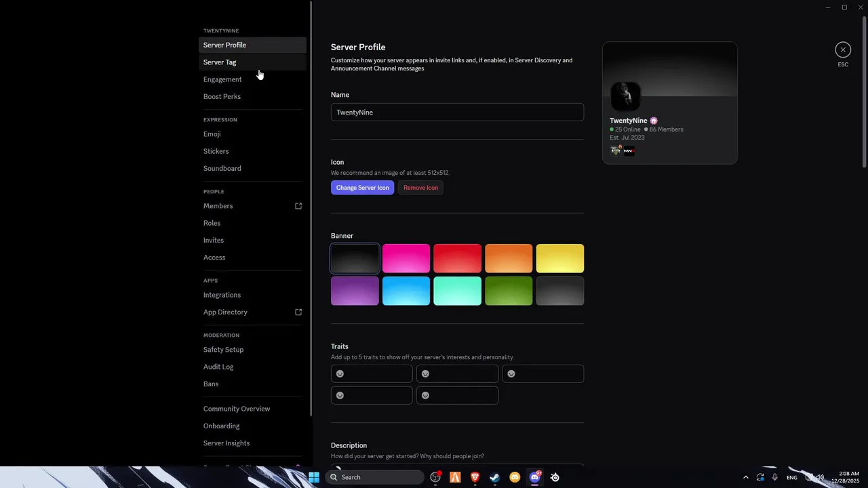Select the red banner color
The width and height of the screenshot is (868, 488).
(x=457, y=258)
